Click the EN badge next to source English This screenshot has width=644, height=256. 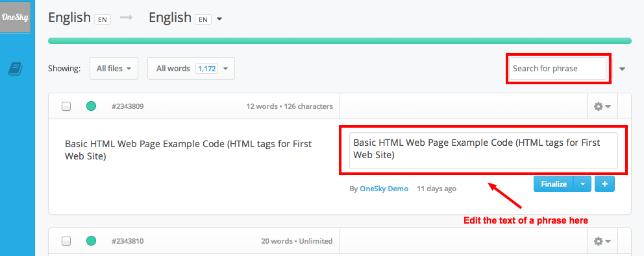click(x=103, y=19)
